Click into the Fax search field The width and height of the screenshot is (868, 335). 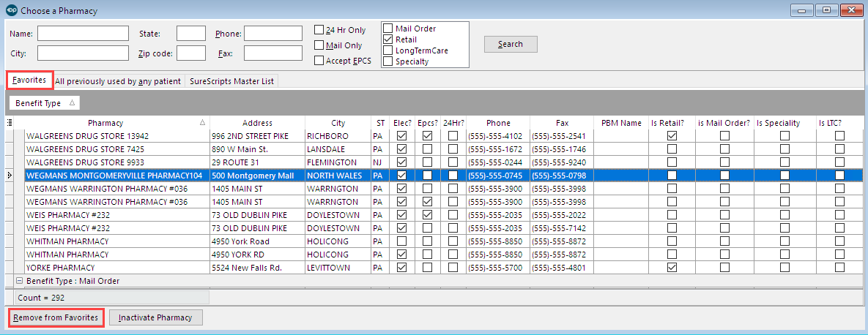273,53
